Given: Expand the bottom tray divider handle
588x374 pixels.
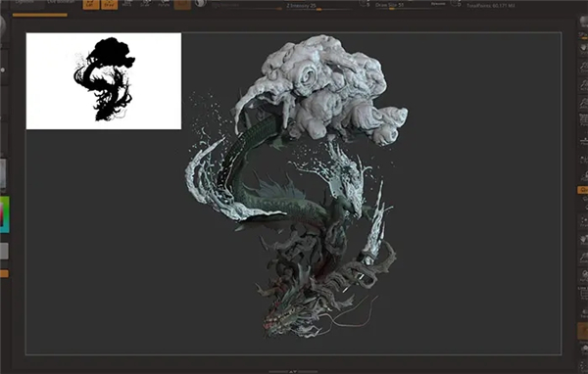Looking at the screenshot, I should (294, 372).
